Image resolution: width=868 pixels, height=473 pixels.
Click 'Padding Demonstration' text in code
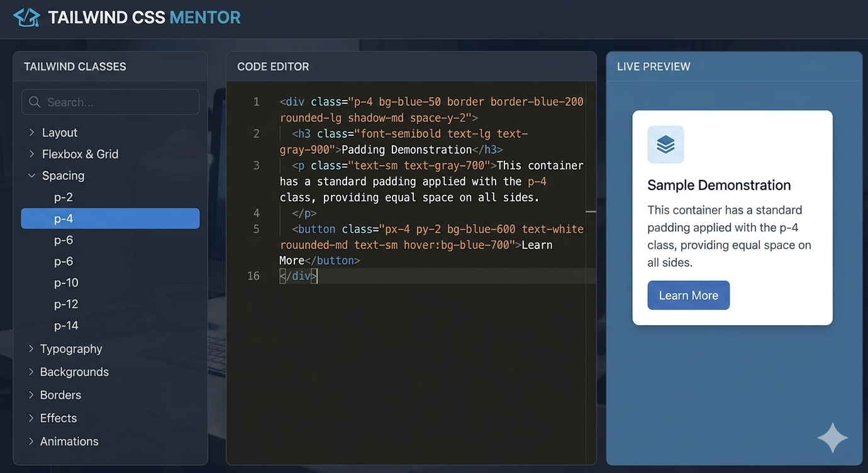406,150
